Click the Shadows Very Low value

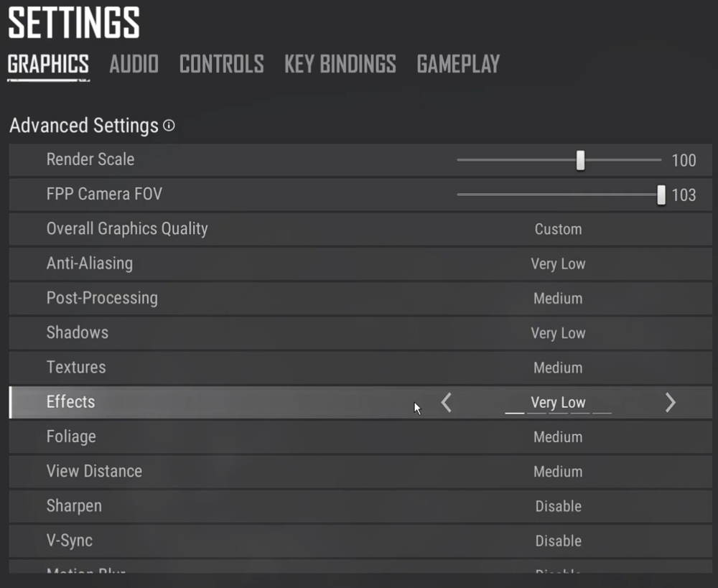tap(558, 333)
